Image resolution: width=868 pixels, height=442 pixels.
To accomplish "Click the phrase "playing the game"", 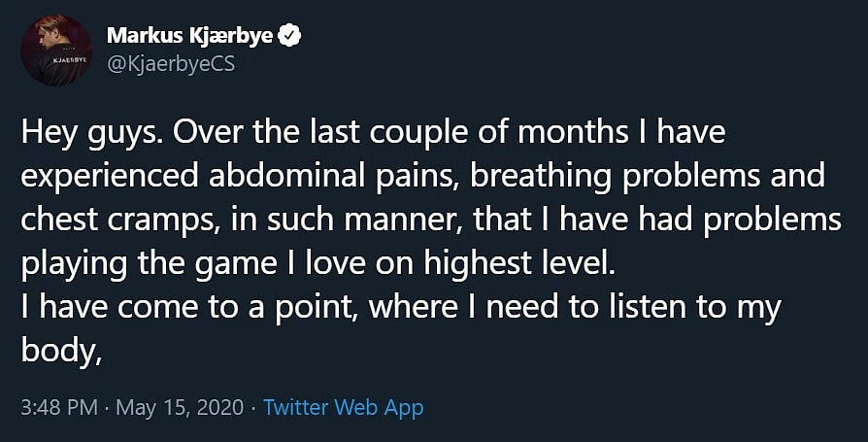I will (x=149, y=263).
